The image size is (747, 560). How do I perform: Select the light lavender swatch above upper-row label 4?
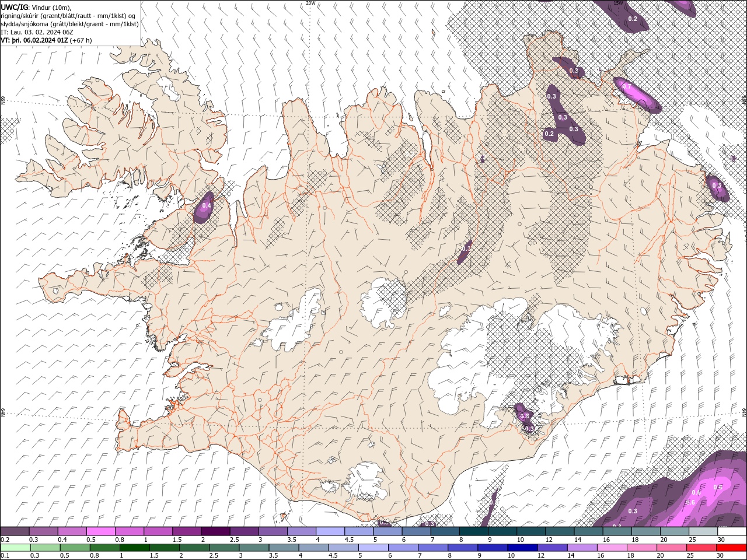click(330, 531)
